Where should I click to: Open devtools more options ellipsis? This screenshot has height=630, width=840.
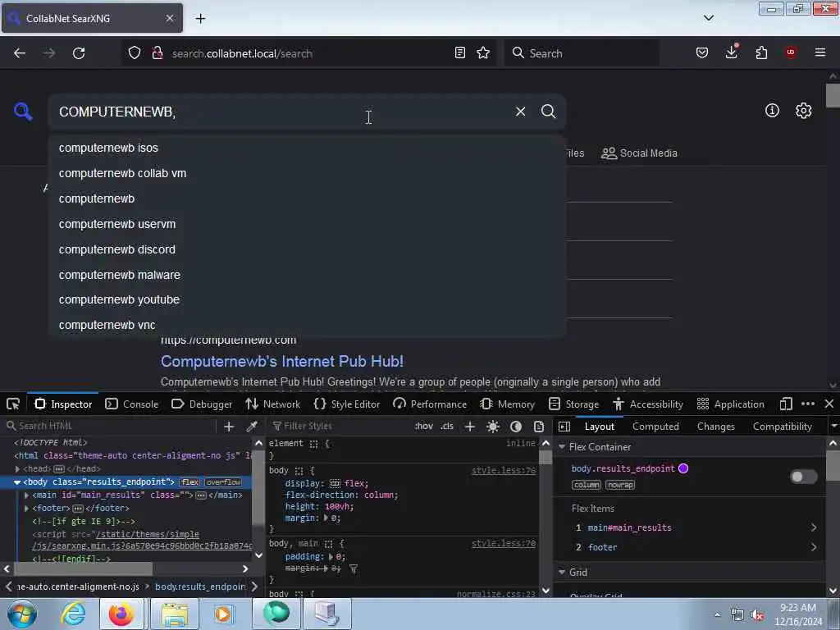tap(808, 404)
